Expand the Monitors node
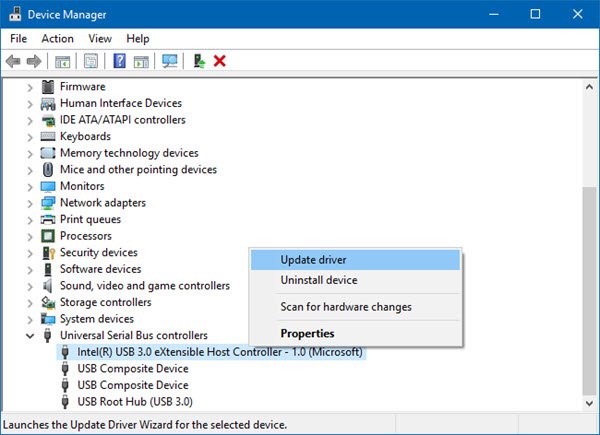Screen dimensions: 600x435 (x=30, y=187)
